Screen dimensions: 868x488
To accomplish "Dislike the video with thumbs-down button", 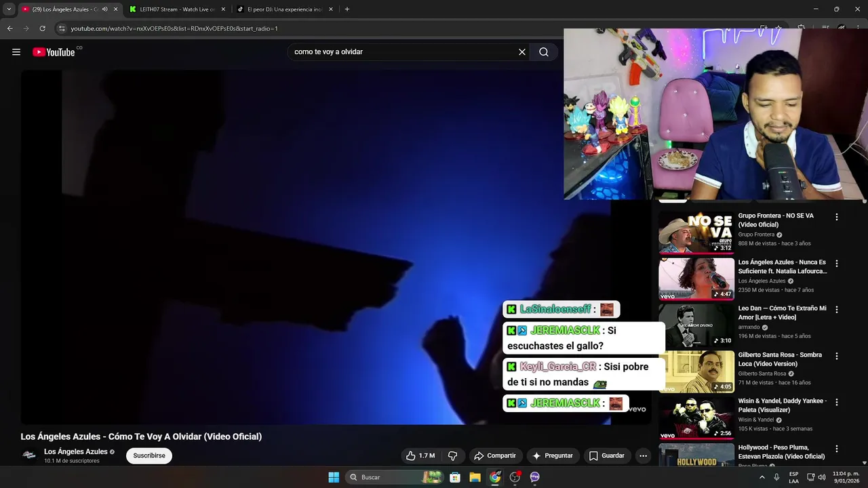I will pos(453,455).
